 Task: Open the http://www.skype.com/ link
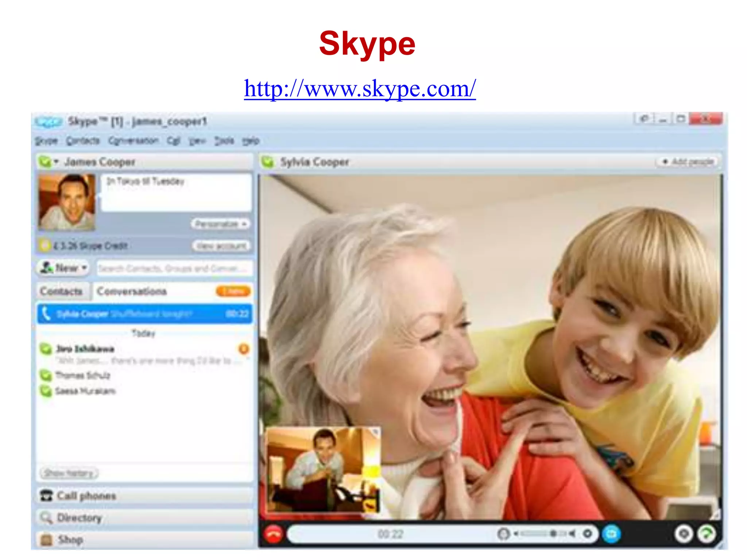(x=360, y=88)
